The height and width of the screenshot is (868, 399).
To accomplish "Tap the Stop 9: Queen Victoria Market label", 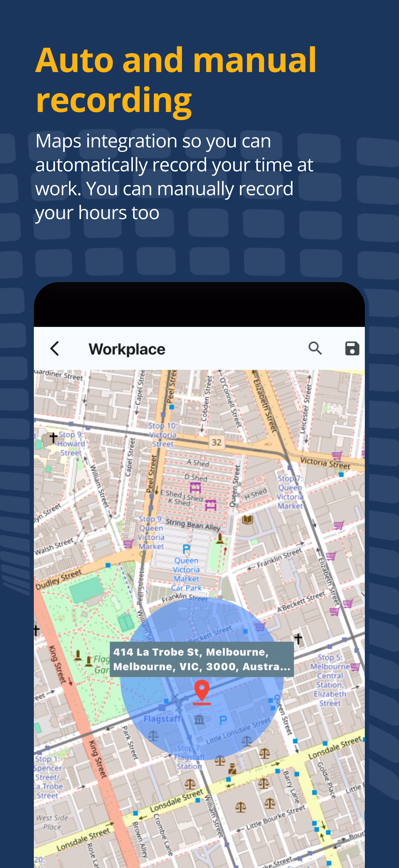I will tap(151, 533).
